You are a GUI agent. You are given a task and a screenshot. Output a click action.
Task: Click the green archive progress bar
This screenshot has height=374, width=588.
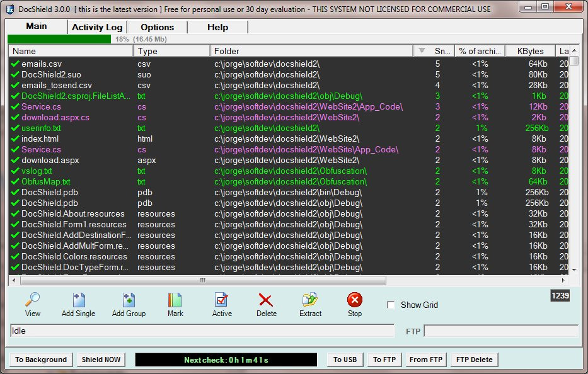click(59, 39)
